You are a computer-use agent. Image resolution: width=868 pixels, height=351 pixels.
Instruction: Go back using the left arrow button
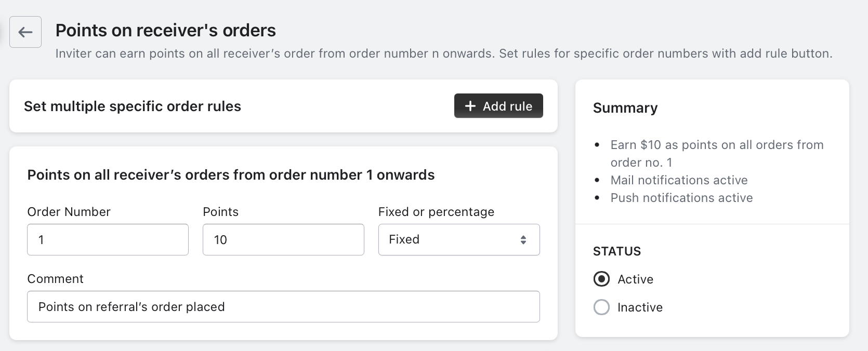[x=25, y=32]
